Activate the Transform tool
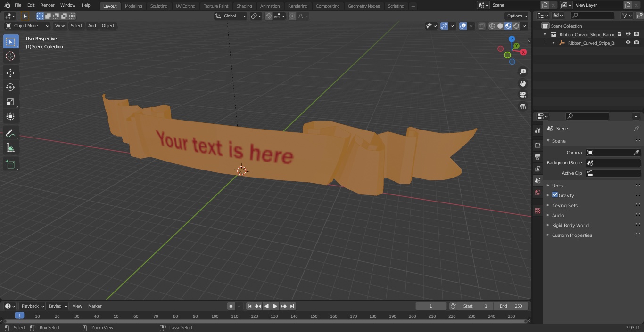This screenshot has height=332, width=644. tap(11, 116)
